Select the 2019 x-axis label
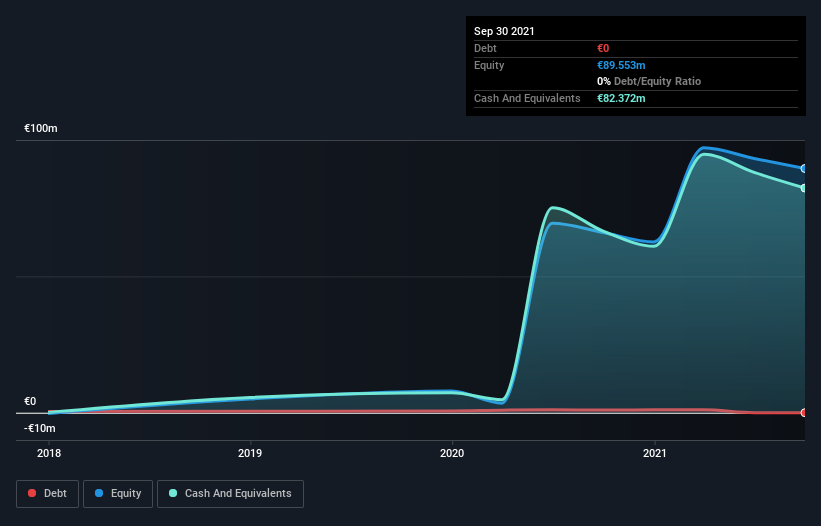Screen dimensions: 821x526 (x=250, y=453)
